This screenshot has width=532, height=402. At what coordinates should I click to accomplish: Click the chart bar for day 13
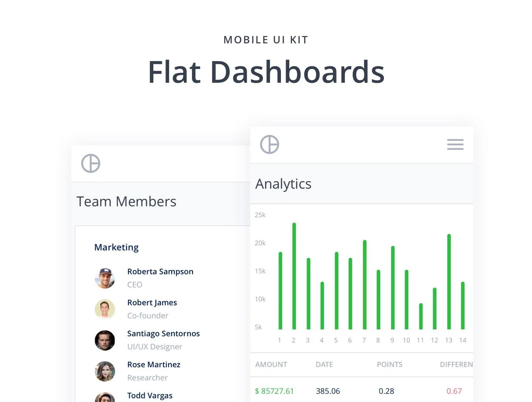coord(449,281)
